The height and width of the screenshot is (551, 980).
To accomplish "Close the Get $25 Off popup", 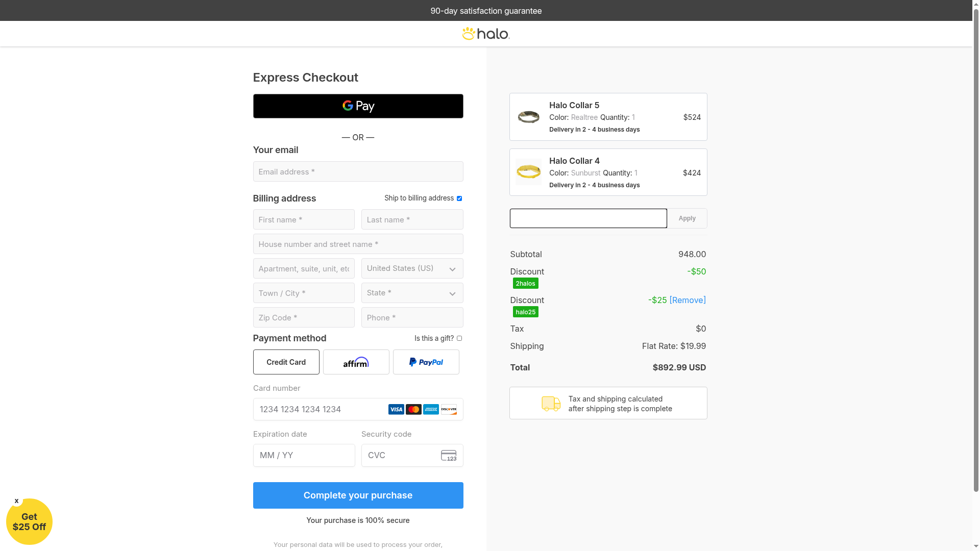I will point(17,501).
